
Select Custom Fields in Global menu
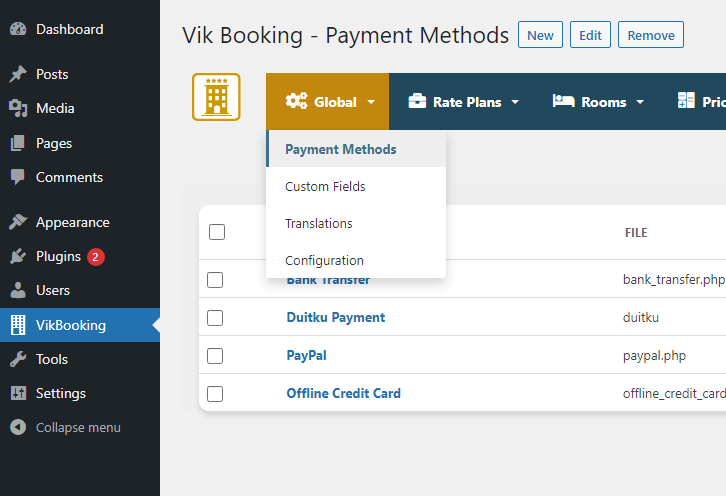click(x=356, y=186)
